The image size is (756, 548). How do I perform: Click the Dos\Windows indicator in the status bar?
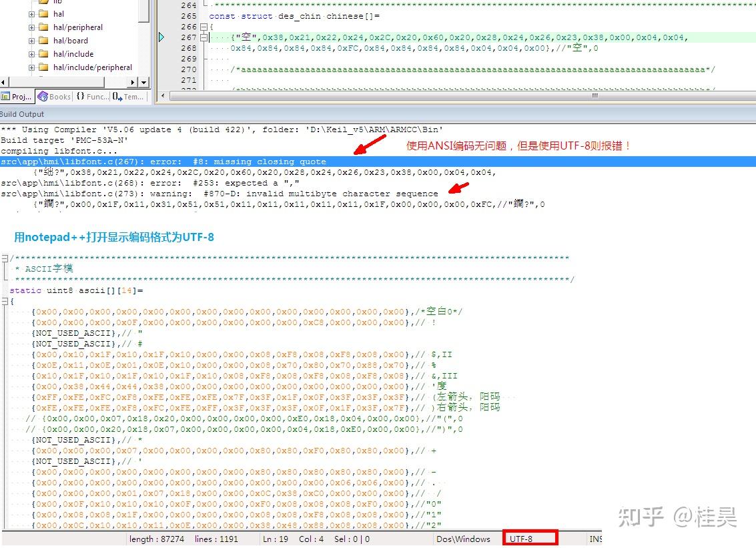click(x=464, y=539)
